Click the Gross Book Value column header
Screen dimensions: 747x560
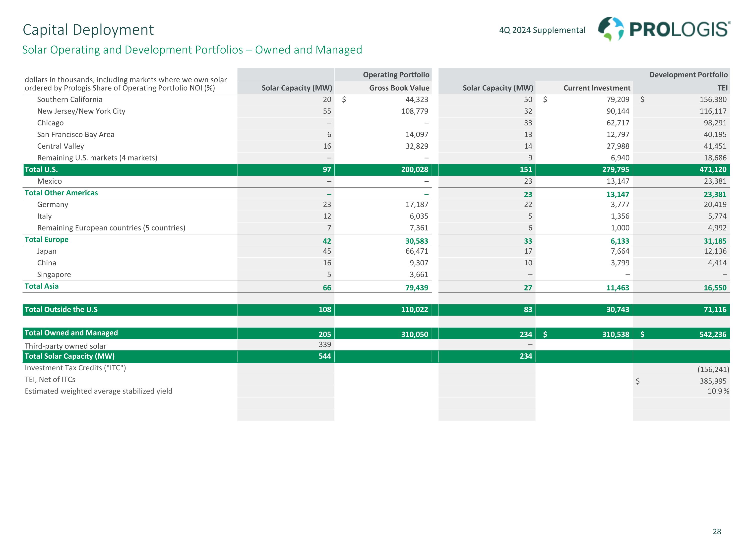pyautogui.click(x=399, y=88)
